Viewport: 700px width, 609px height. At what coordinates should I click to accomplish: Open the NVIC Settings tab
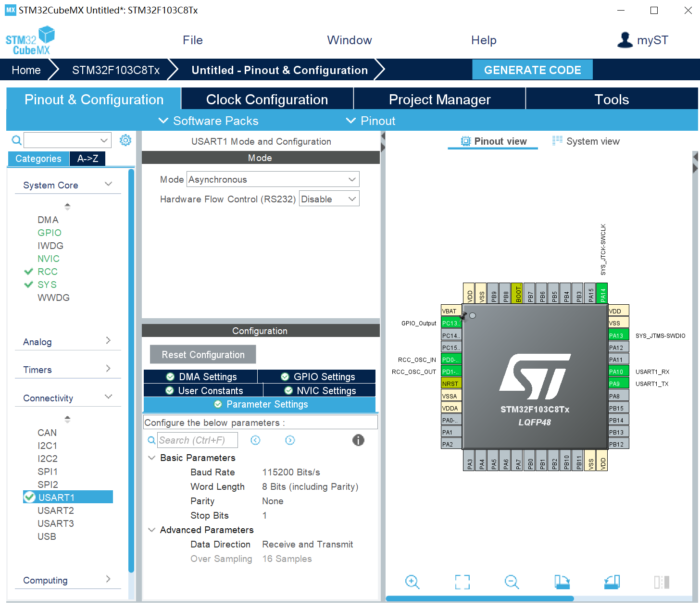point(320,390)
